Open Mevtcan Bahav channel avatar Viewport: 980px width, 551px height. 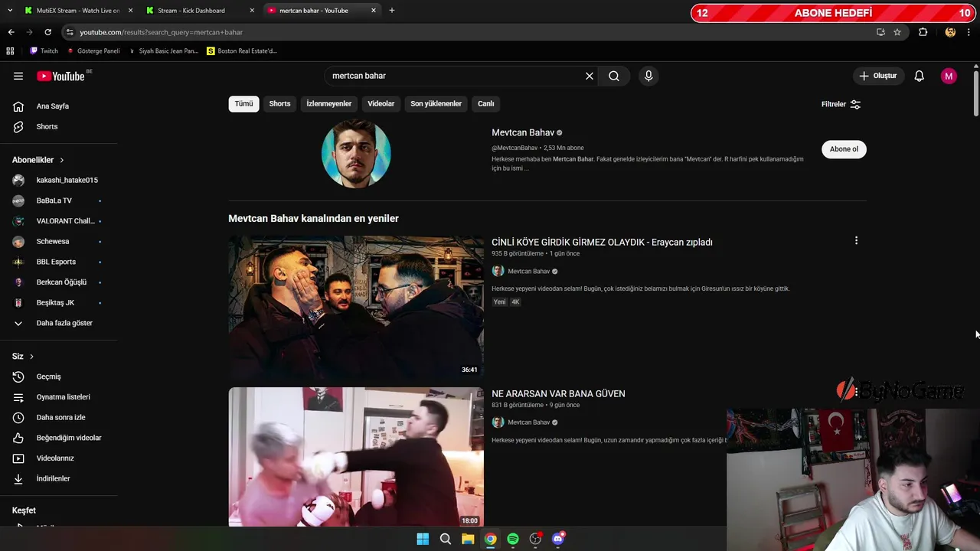click(x=356, y=154)
